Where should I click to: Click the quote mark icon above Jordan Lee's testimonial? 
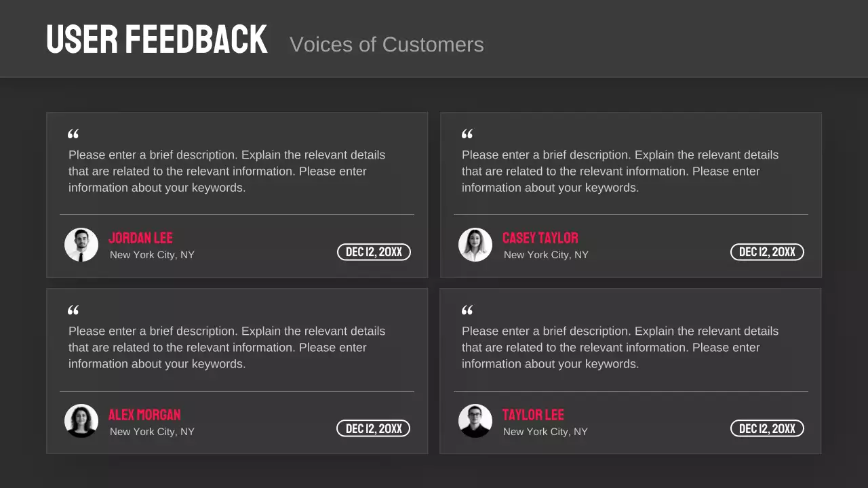[x=73, y=134]
